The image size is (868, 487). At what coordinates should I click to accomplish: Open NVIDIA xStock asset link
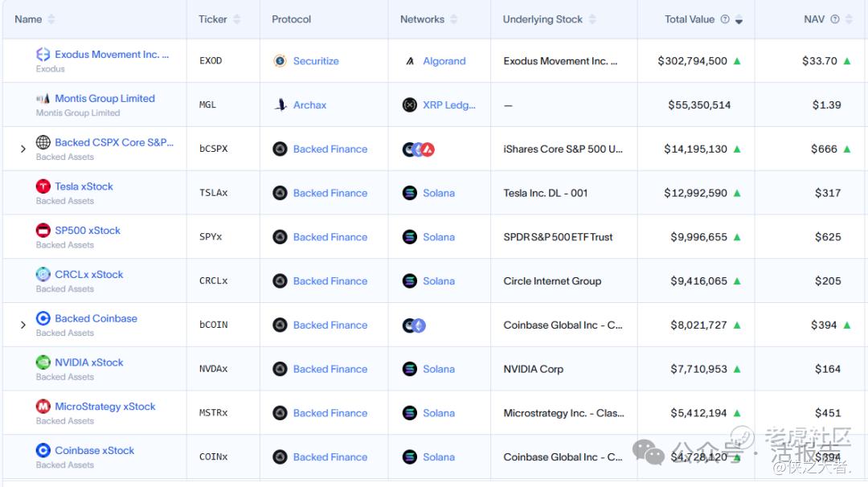pyautogui.click(x=89, y=362)
